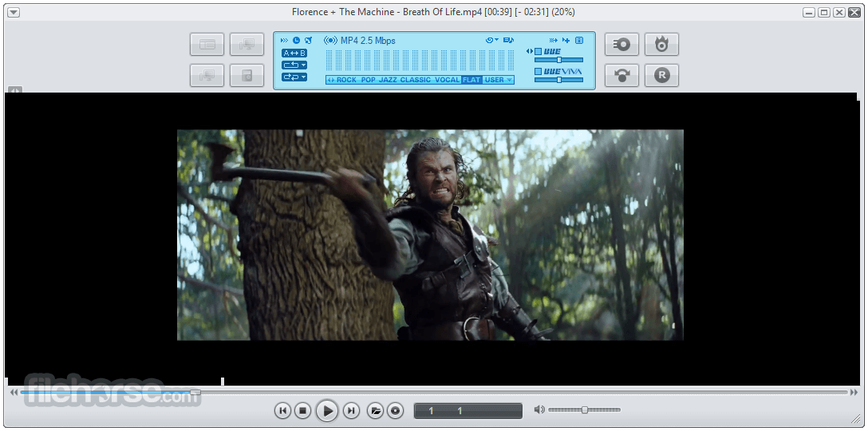868x431 pixels.
Task: Adjust the volume slider
Action: tap(585, 410)
